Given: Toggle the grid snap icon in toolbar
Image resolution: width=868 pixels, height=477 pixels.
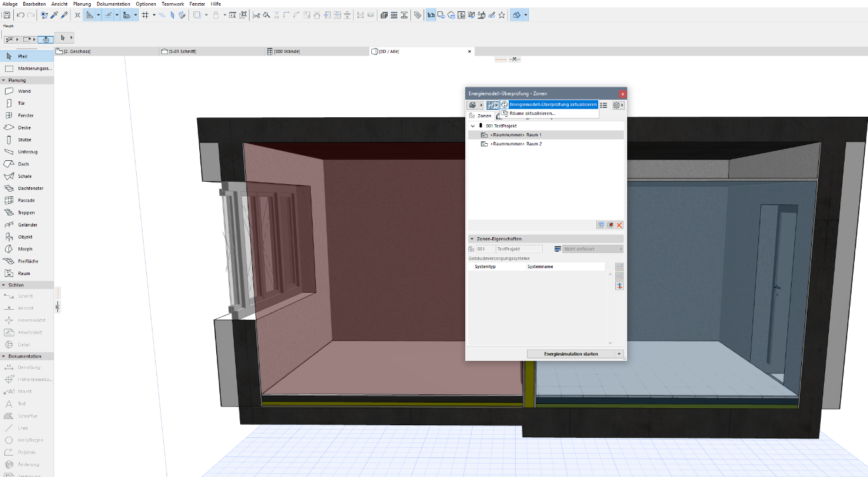Looking at the screenshot, I should [x=145, y=15].
